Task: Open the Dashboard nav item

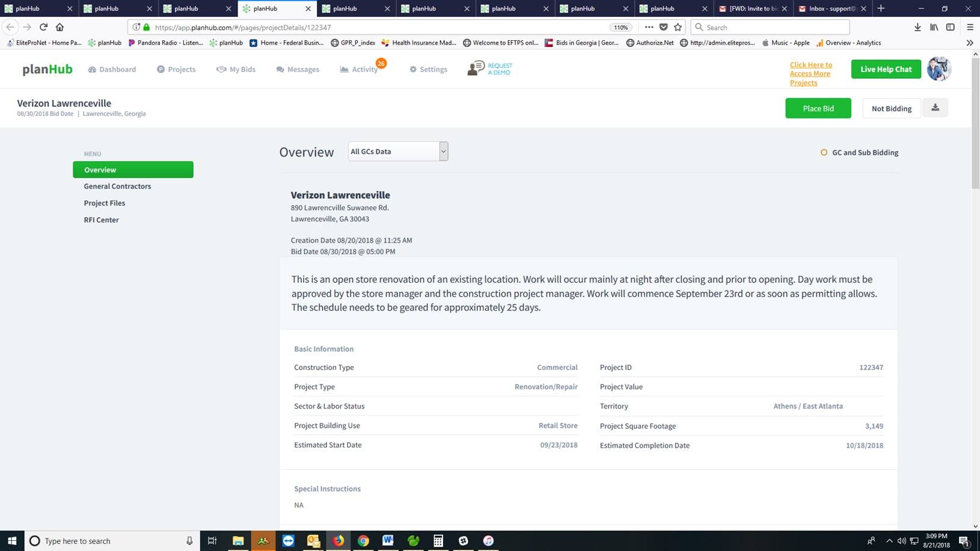Action: click(112, 69)
